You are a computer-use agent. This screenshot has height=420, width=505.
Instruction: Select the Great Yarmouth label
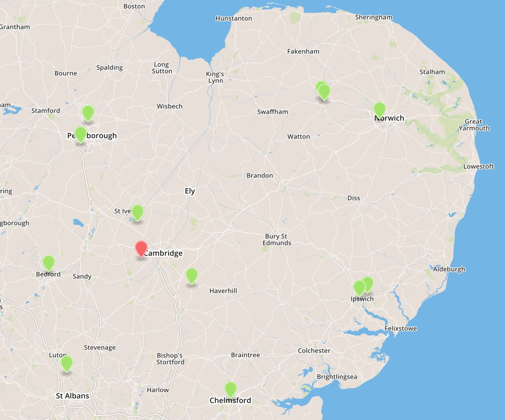[474, 125]
